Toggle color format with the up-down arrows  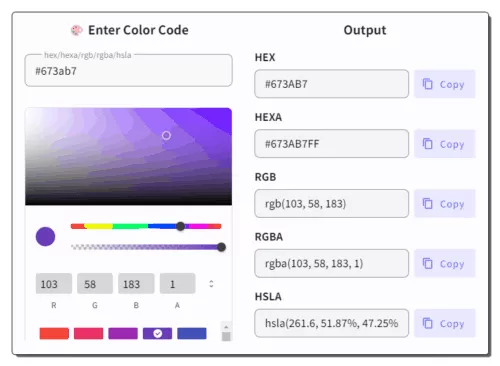[x=211, y=284]
